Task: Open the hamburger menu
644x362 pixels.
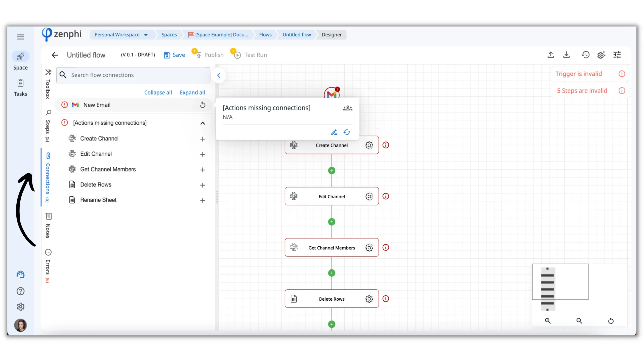Action: (20, 37)
